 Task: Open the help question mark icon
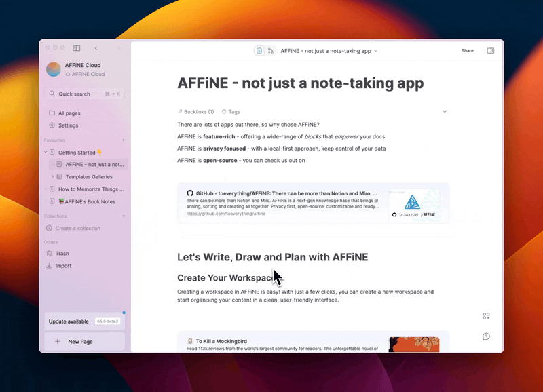click(486, 336)
